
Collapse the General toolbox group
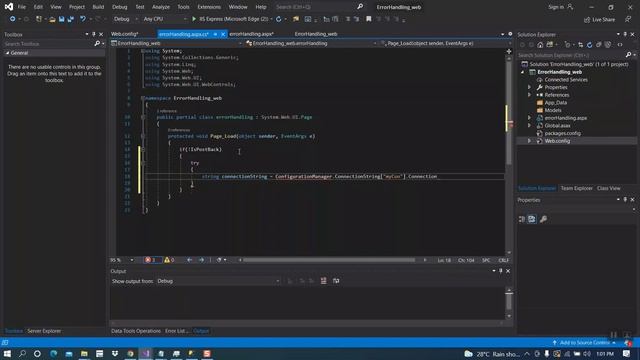tap(7, 53)
